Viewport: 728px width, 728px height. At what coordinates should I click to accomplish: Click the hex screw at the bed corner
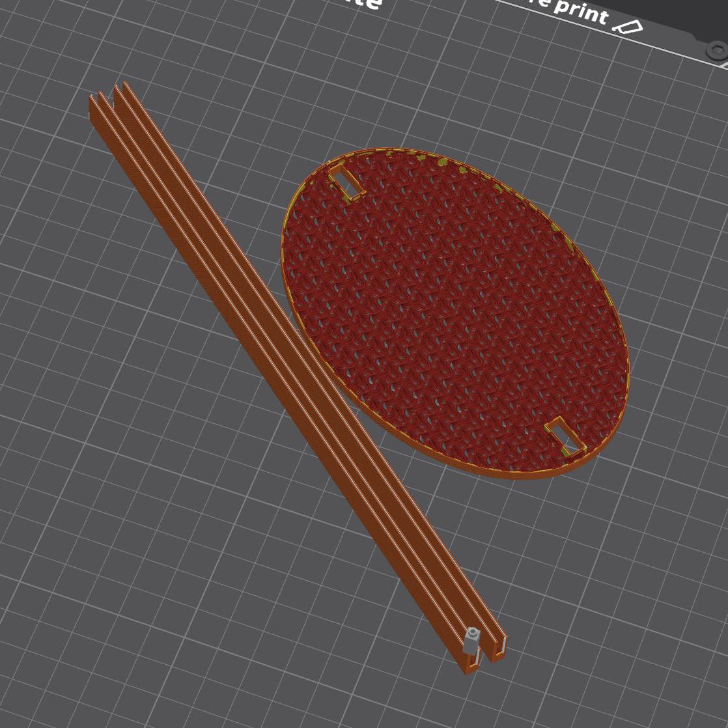coord(715,50)
